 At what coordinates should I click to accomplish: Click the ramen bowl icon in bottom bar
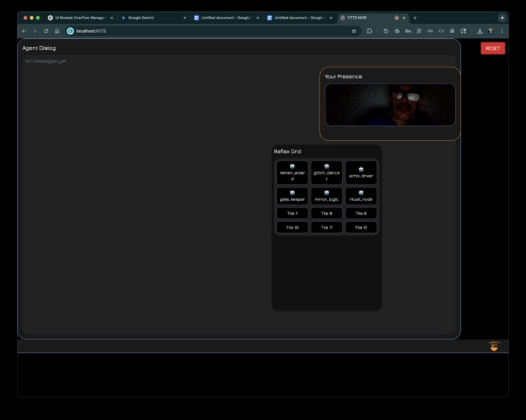[494, 346]
